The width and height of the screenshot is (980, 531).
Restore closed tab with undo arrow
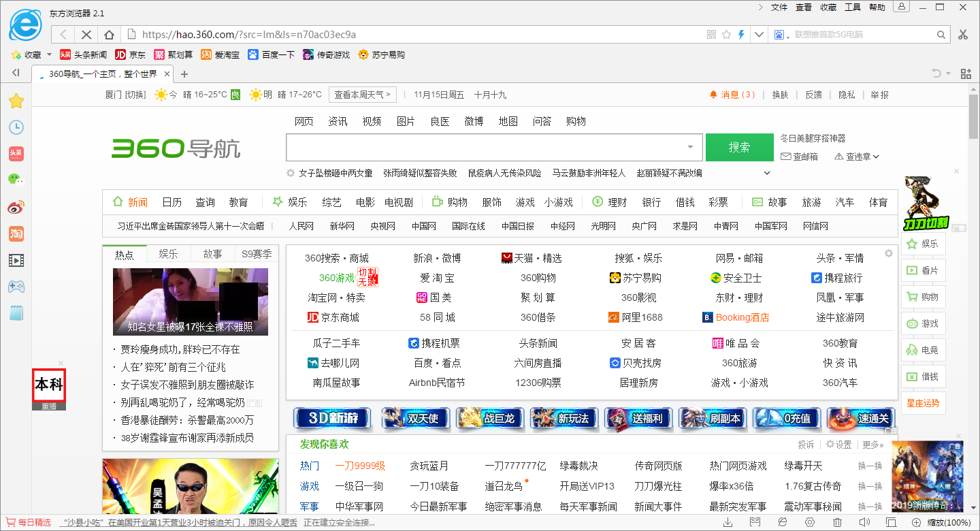[x=937, y=74]
